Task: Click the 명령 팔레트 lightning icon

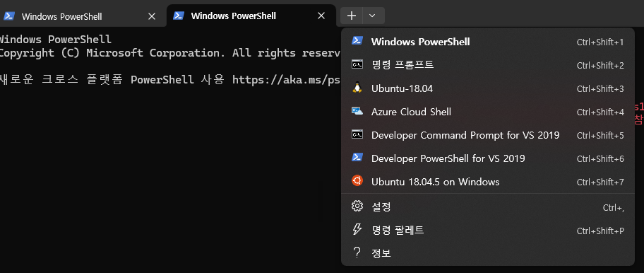Action: pyautogui.click(x=357, y=229)
